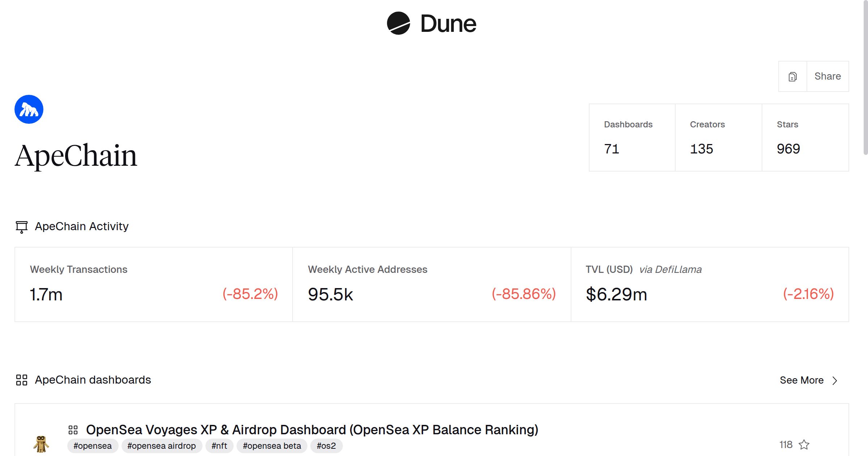Screen dimensions: 868x456
Task: Star the OpenSea Voyages XP dashboard
Action: [x=804, y=444]
